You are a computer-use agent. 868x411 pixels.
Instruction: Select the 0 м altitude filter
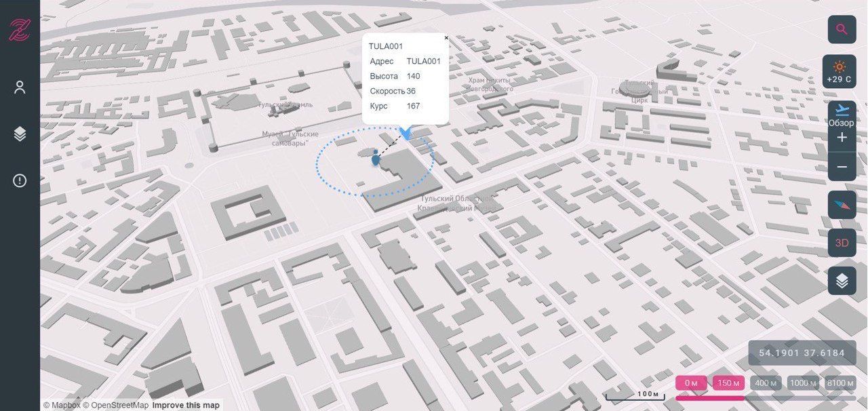691,383
